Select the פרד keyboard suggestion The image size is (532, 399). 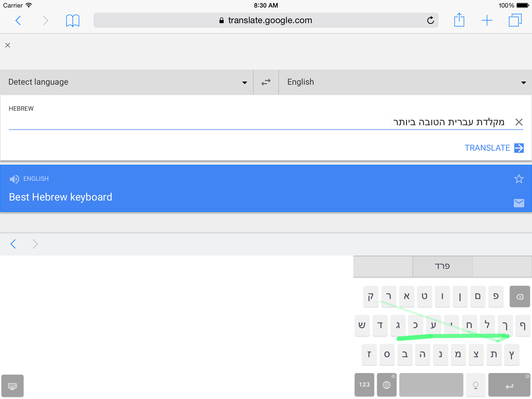tap(442, 267)
